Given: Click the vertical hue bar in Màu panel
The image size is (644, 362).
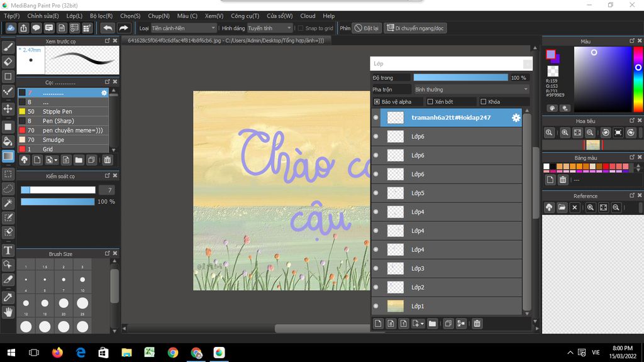Looking at the screenshot, I should 638,79.
